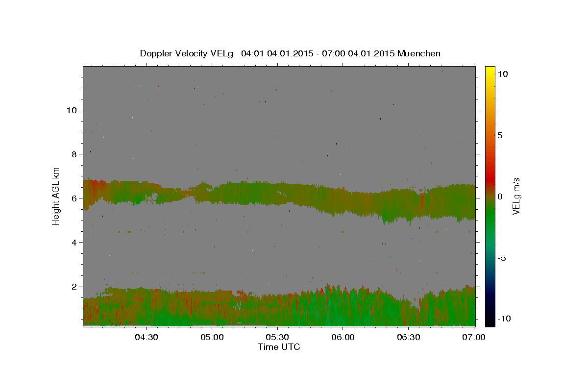Image resolution: width=588 pixels, height=392 pixels.
Task: Click the colorbar value 10 label
Action: point(503,74)
